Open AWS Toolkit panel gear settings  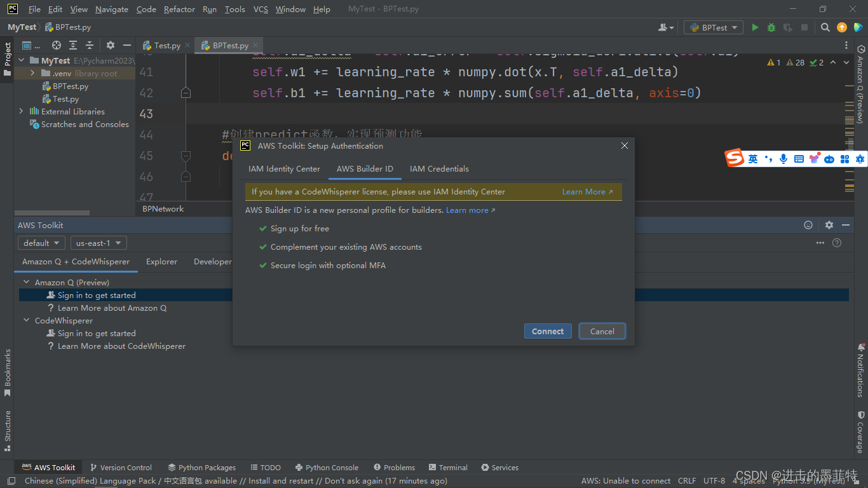829,225
